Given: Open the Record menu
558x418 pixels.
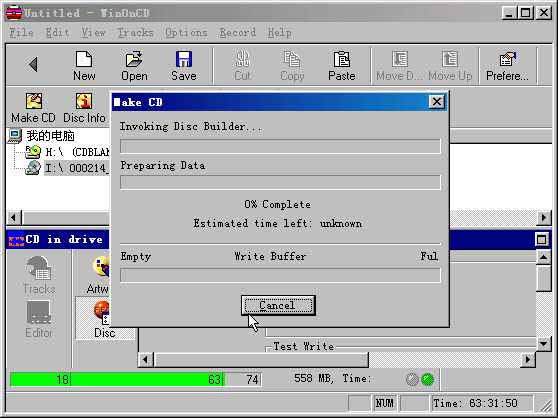Looking at the screenshot, I should click(237, 32).
